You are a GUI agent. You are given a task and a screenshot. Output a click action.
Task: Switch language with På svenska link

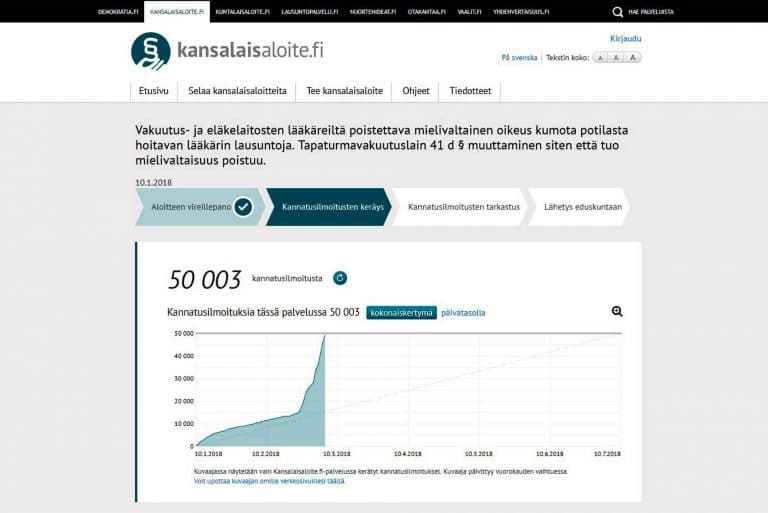(x=519, y=58)
